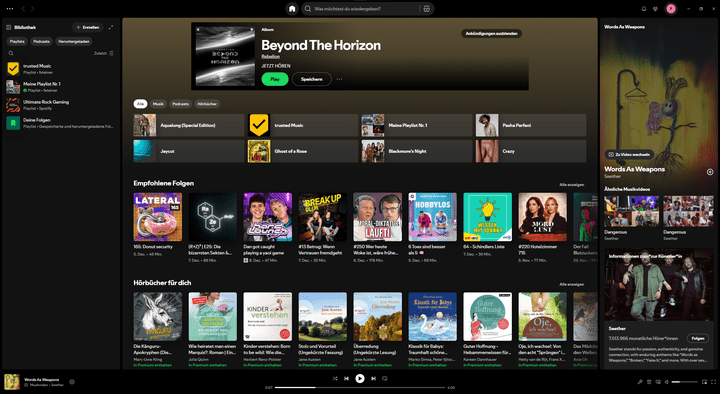Viewport: 720px width, 394px height.
Task: Open the miniplayer
Action: 704,382
